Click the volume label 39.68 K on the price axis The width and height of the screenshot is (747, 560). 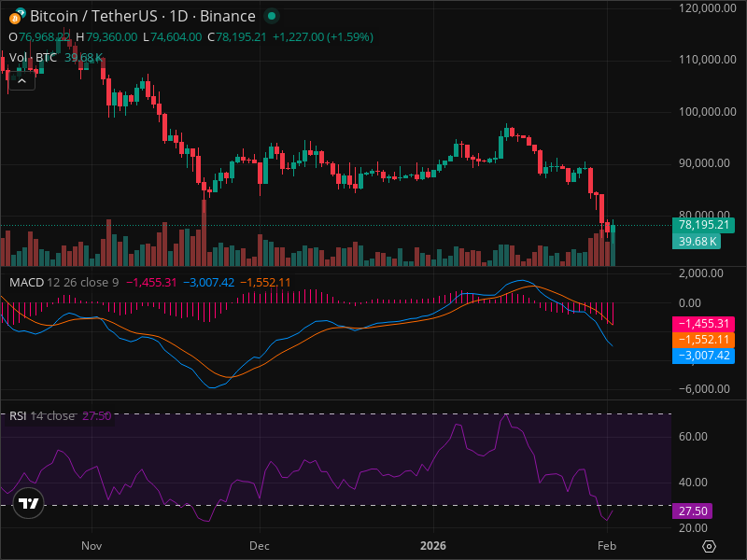coord(697,242)
